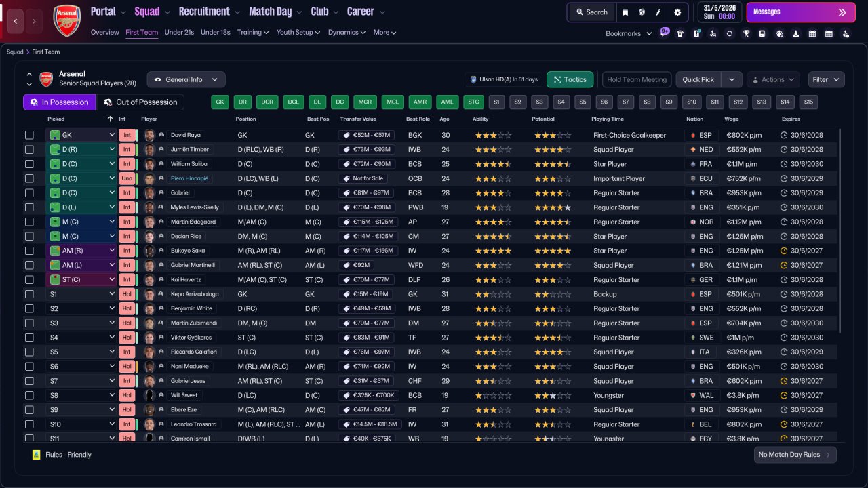Image resolution: width=868 pixels, height=488 pixels.
Task: Click the pencil notes icon in the top toolbar
Action: pos(658,12)
